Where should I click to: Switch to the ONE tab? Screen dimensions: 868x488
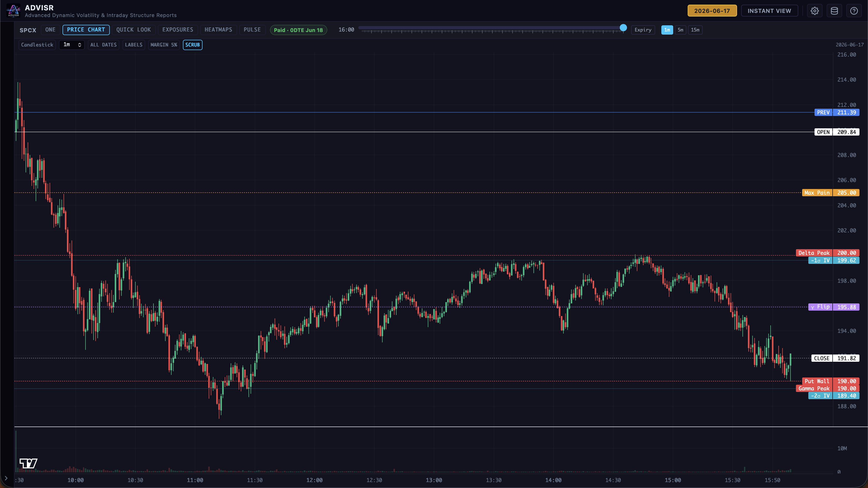pyautogui.click(x=50, y=30)
